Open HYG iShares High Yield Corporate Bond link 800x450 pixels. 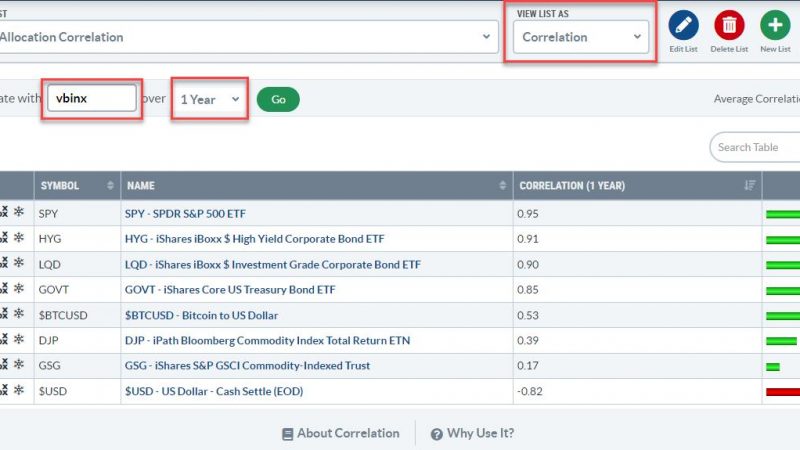255,239
